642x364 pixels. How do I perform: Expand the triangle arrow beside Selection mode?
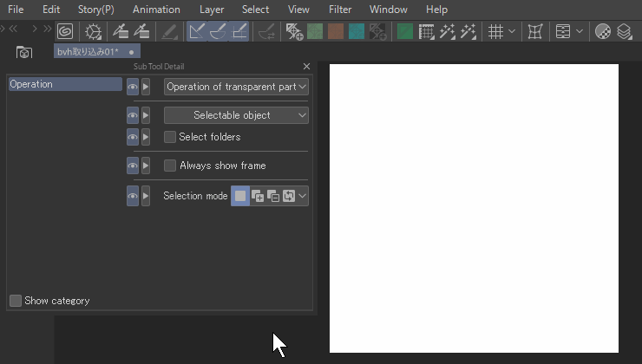(146, 197)
